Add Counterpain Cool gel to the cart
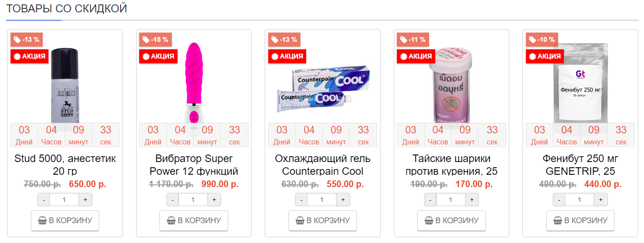The width and height of the screenshot is (644, 243). pyautogui.click(x=322, y=221)
